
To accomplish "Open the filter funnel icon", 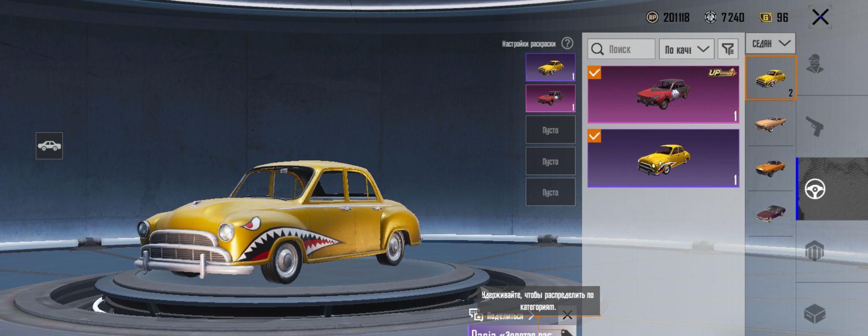I will 728,49.
